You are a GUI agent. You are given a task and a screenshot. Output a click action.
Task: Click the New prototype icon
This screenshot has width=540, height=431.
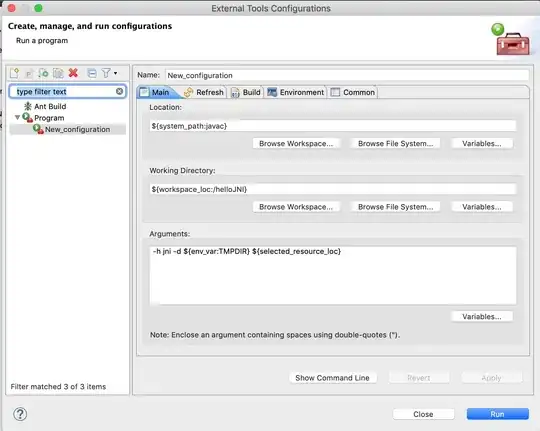point(29,73)
